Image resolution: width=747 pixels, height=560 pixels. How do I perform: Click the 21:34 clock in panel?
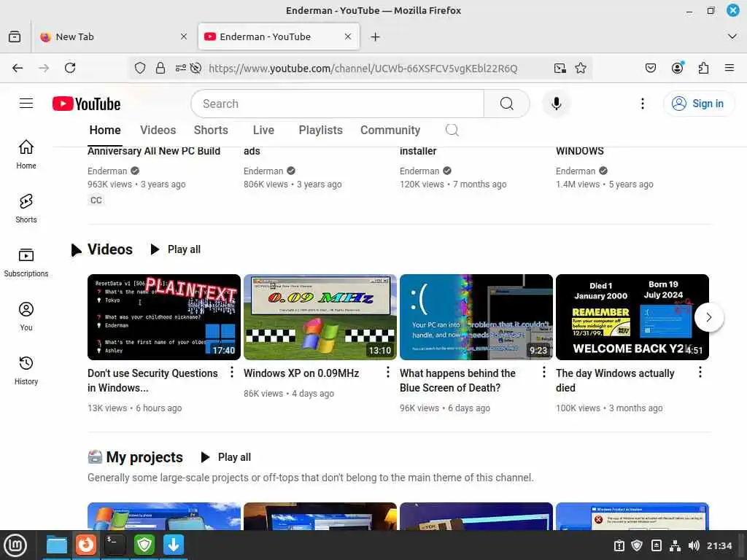coord(719,545)
